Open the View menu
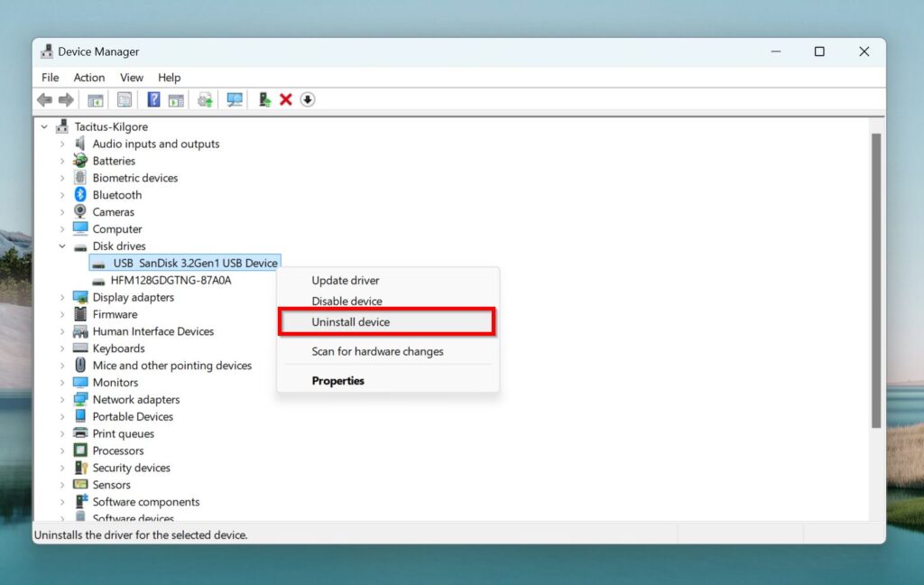 tap(132, 78)
